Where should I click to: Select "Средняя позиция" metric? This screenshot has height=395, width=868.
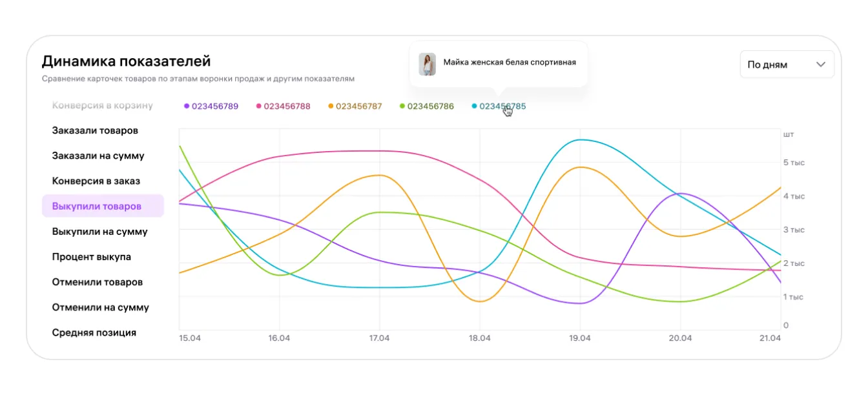pyautogui.click(x=94, y=332)
